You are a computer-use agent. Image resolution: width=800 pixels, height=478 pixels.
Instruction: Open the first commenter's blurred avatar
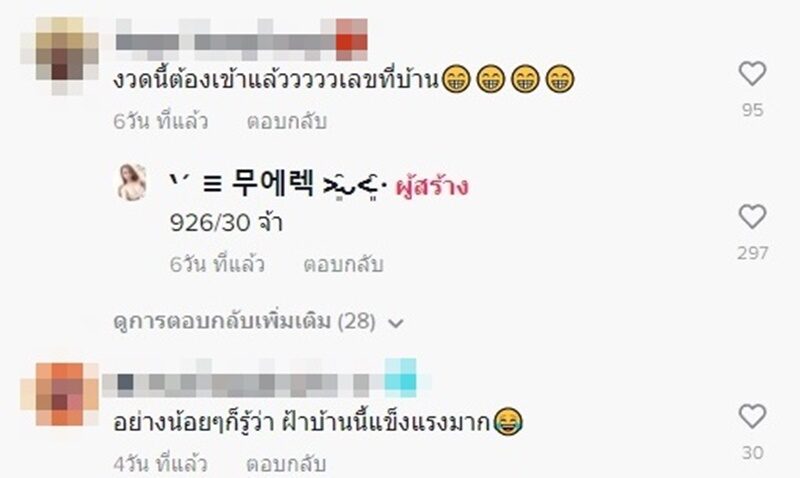tap(60, 56)
